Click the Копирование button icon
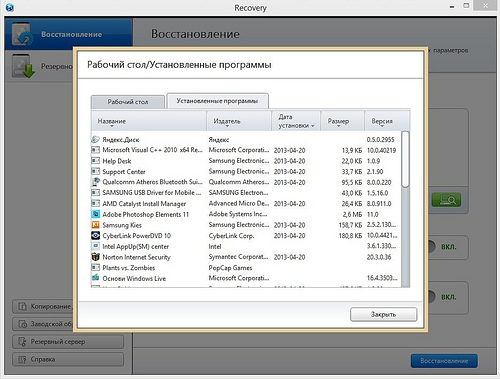The width and height of the screenshot is (500, 379). click(22, 306)
